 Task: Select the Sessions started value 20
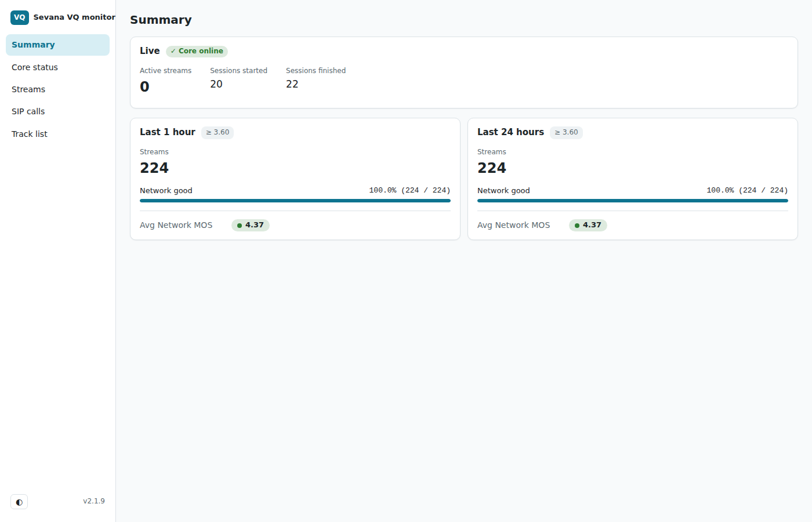click(x=216, y=84)
